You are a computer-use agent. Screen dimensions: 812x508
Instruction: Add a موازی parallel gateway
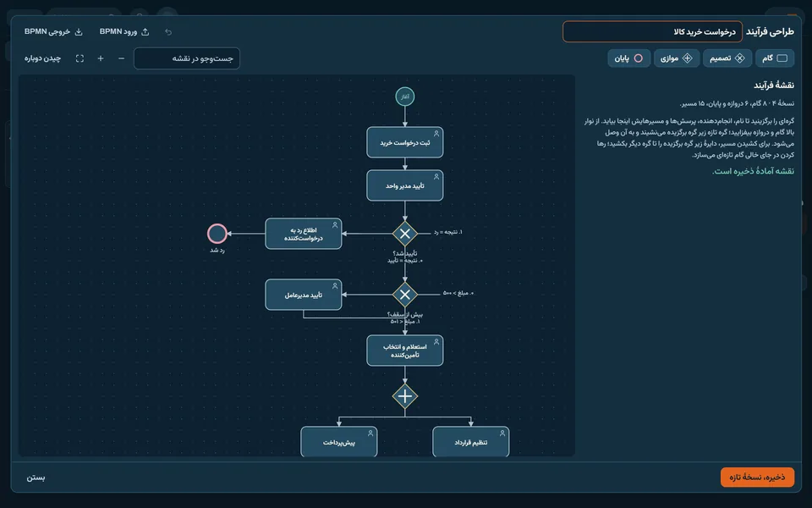[x=677, y=58]
